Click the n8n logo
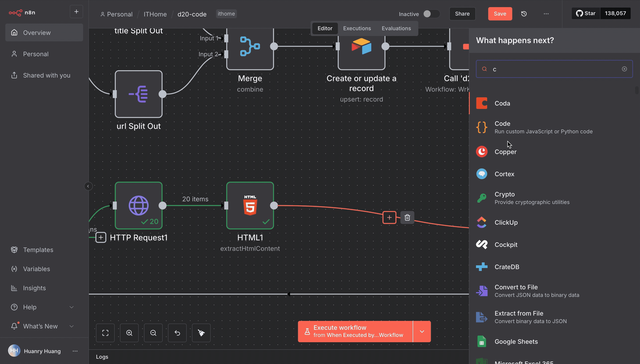This screenshot has width=640, height=364. tap(22, 12)
